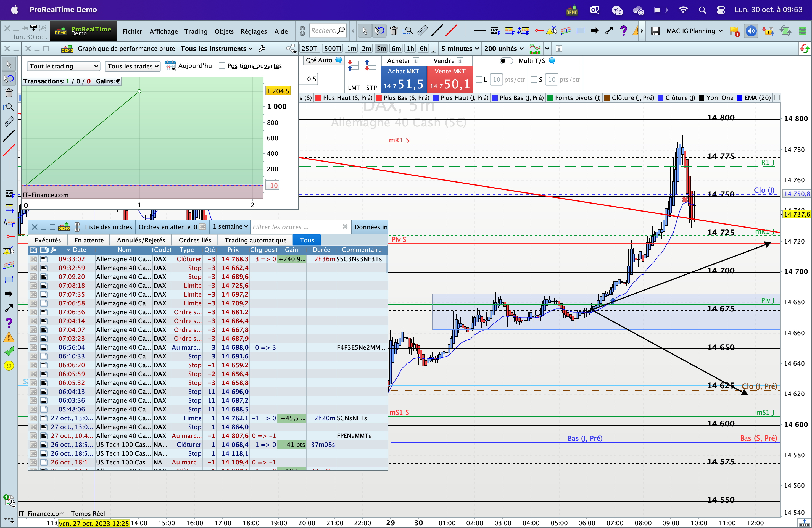This screenshot has height=528, width=812.
Task: Toggle the sound speaker icon
Action: point(751,31)
